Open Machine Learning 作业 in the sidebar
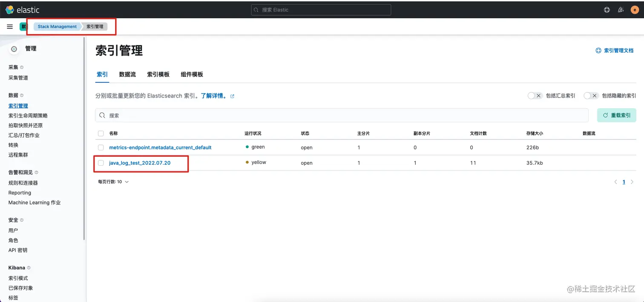 tap(34, 203)
